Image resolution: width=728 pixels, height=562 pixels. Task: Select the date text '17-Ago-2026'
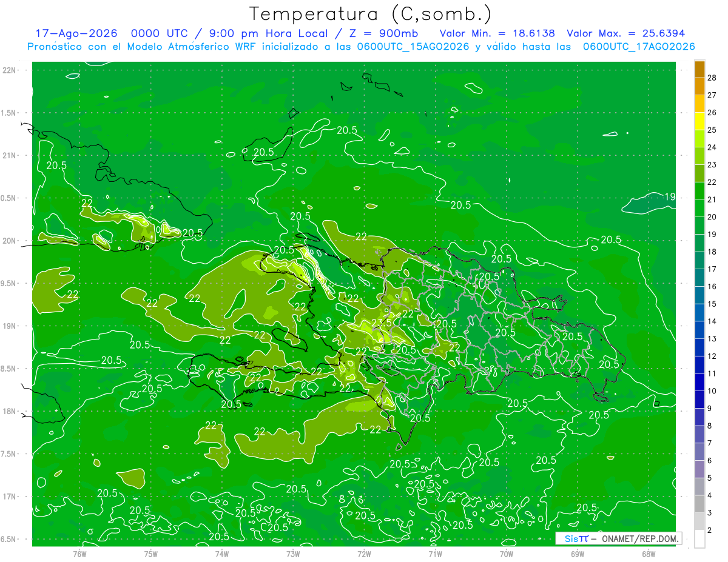(x=76, y=33)
